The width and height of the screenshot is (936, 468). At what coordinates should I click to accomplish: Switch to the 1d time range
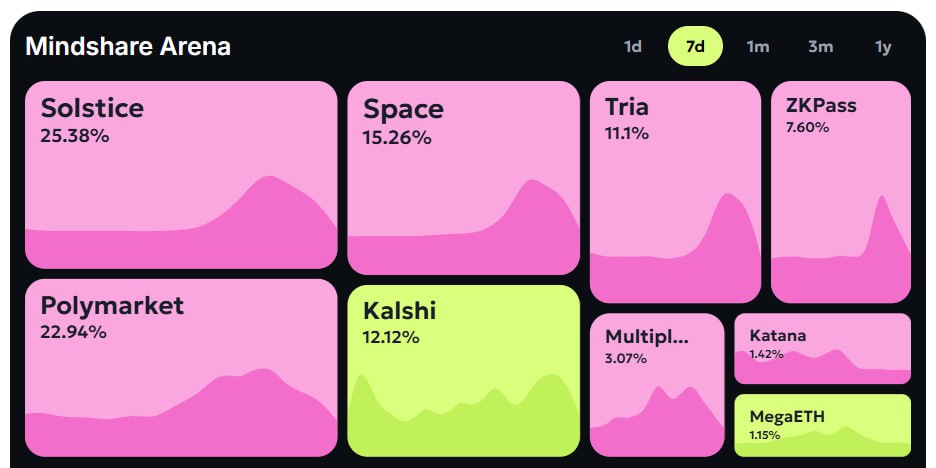click(633, 46)
